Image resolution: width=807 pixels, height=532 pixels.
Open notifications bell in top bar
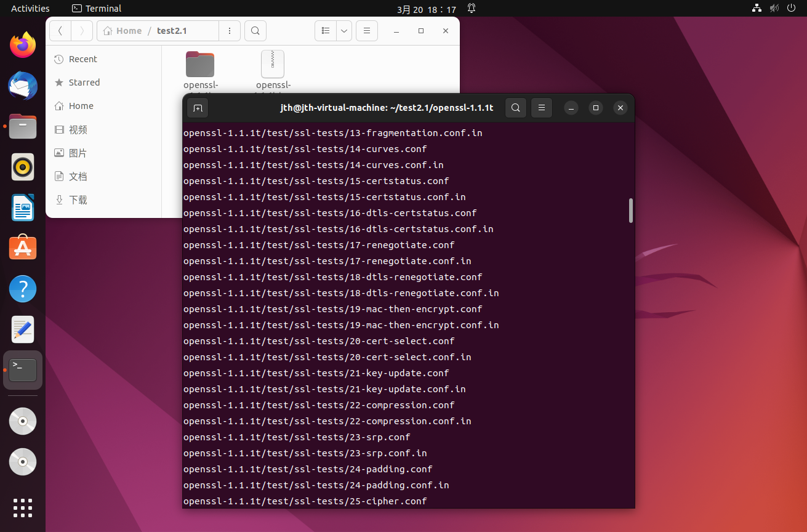point(472,9)
